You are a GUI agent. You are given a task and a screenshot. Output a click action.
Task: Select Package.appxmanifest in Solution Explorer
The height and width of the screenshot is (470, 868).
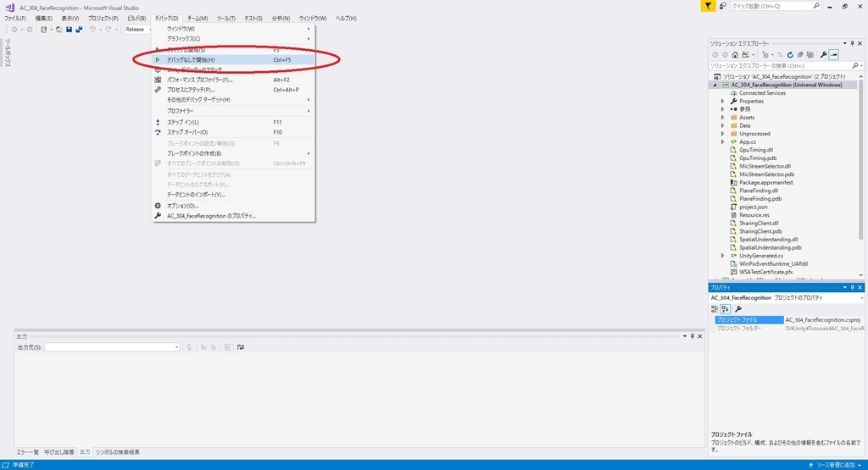pos(766,182)
